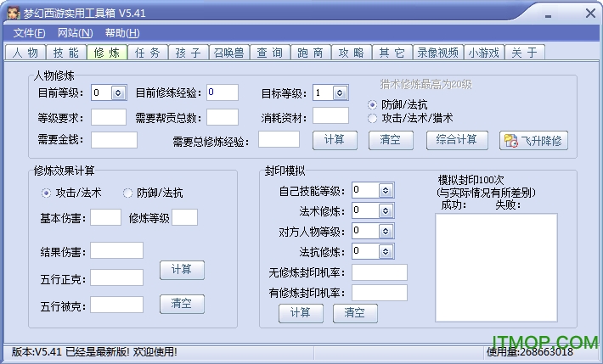Click the 目标等级 value box
This screenshot has width=603, height=364.
coord(323,92)
